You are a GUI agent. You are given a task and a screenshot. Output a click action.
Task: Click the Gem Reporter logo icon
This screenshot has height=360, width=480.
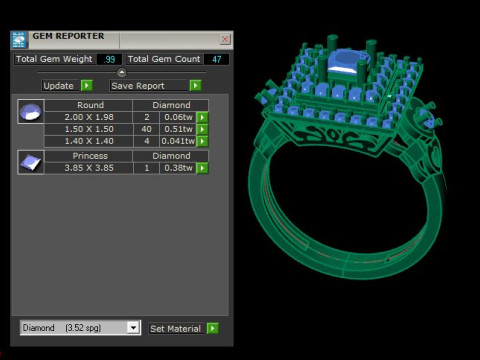19,40
